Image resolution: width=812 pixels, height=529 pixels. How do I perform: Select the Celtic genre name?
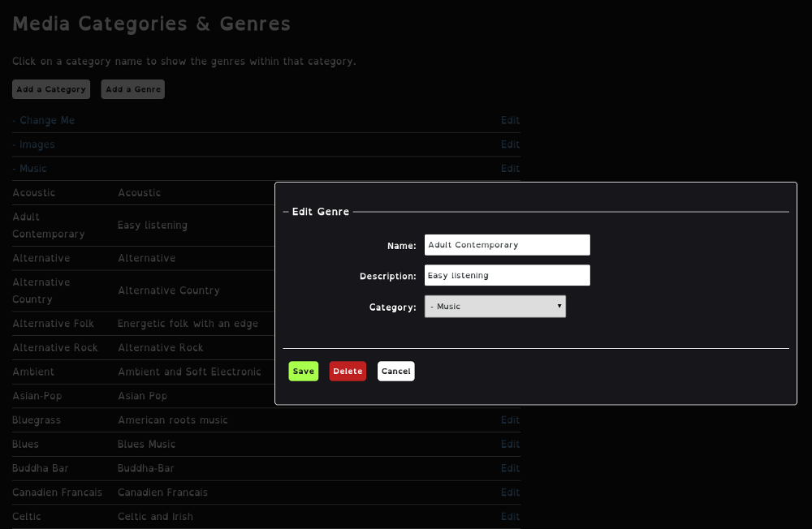pyautogui.click(x=27, y=517)
